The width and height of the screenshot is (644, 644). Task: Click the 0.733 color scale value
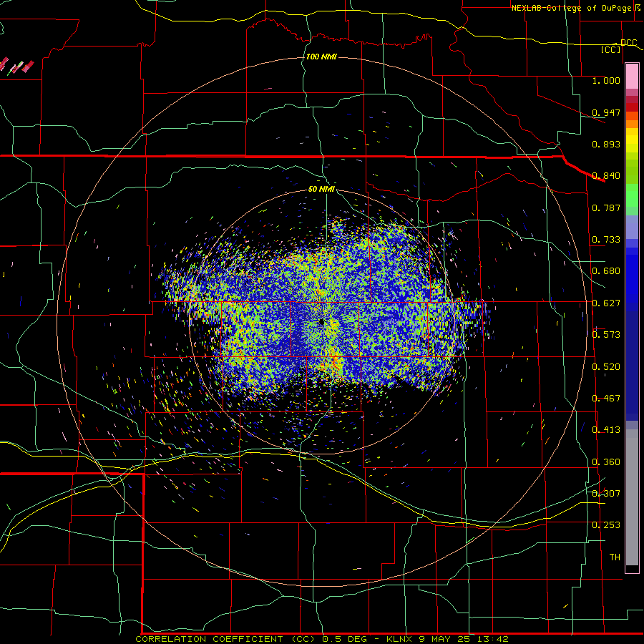[x=606, y=240]
